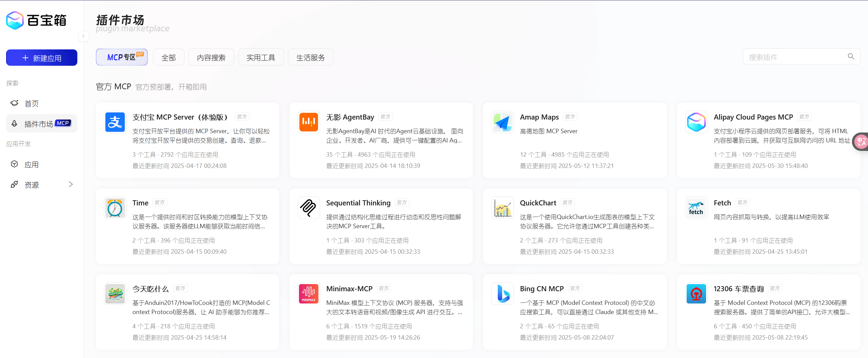Screen dimensions: 868x358
Task: Click the Sequential Thinking icon
Action: point(309,208)
